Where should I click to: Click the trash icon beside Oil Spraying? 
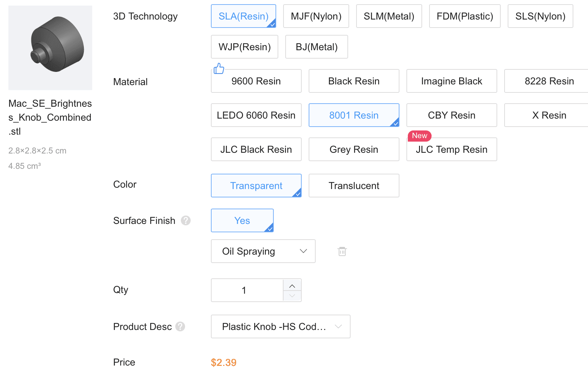(342, 251)
